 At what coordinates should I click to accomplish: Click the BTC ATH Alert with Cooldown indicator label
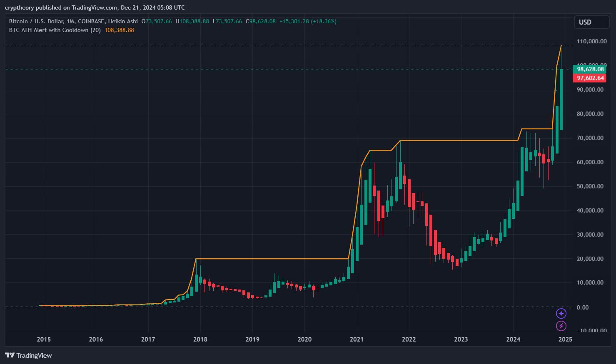[55, 30]
